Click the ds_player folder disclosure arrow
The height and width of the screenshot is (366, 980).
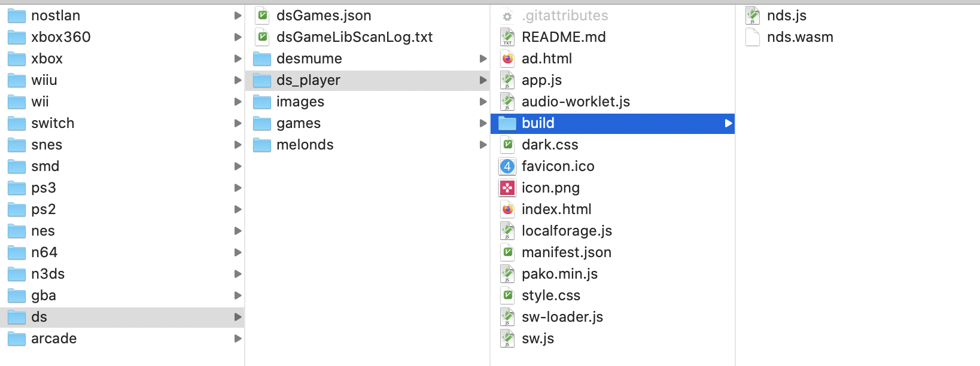tap(483, 80)
